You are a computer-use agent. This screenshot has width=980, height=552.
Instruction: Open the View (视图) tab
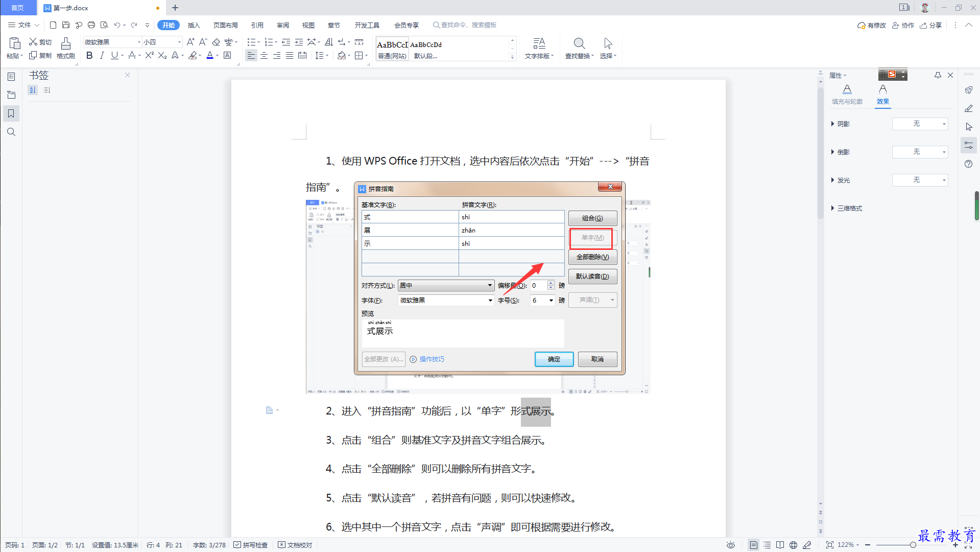click(308, 25)
